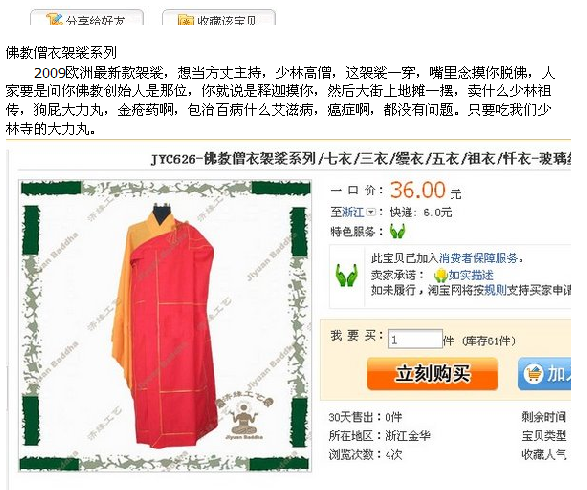Viewport: 587px width, 490px height.
Task: Click the purchase quantity input field
Action: tap(415, 339)
